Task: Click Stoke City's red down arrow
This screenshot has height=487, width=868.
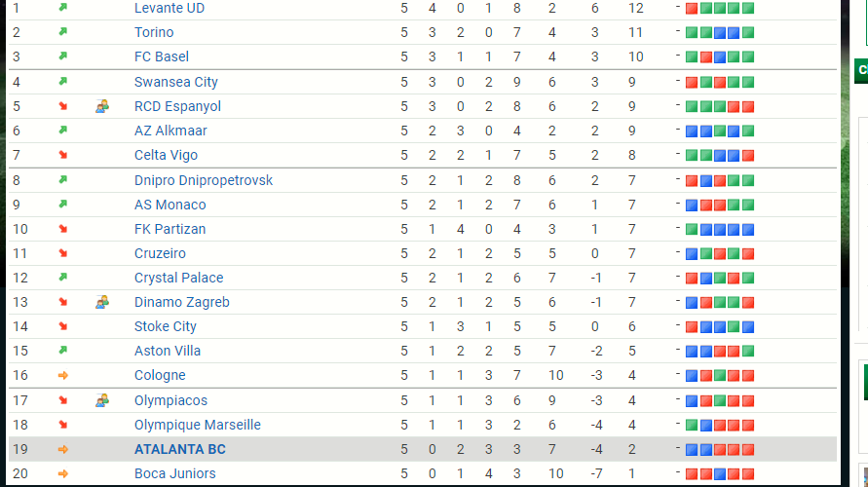Action: (x=63, y=326)
